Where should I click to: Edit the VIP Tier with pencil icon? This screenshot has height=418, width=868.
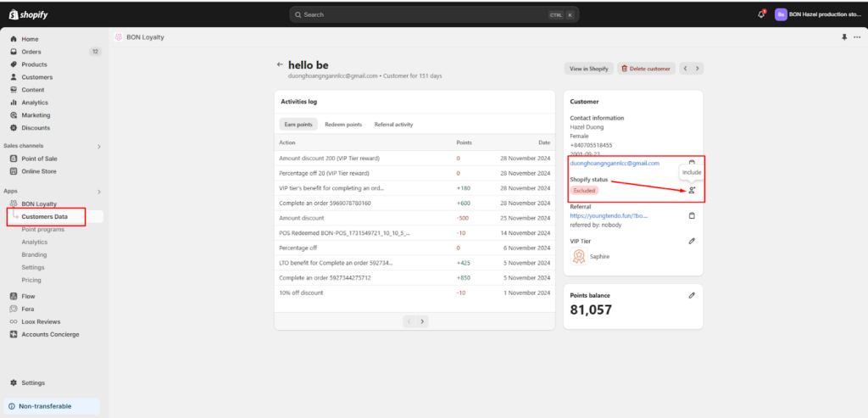[692, 242]
